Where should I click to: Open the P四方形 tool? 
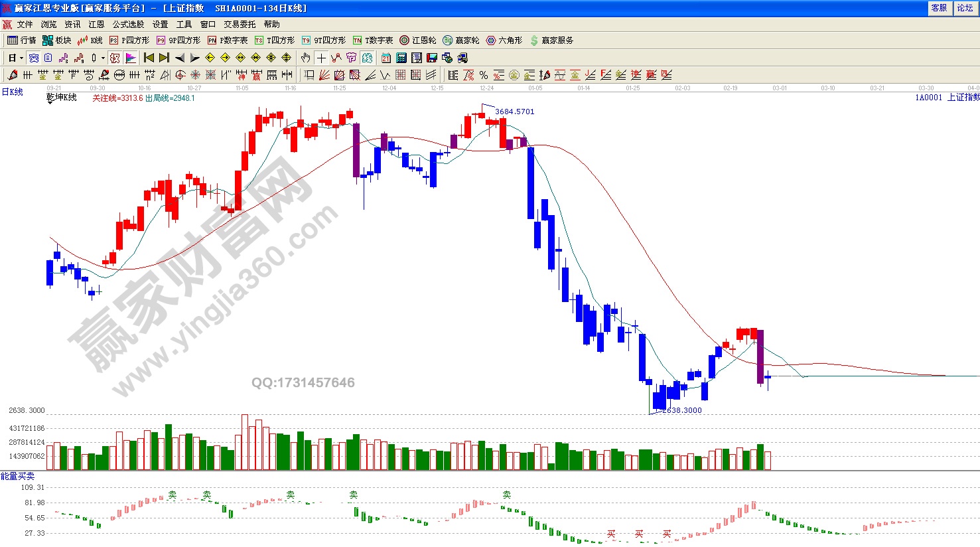point(129,40)
